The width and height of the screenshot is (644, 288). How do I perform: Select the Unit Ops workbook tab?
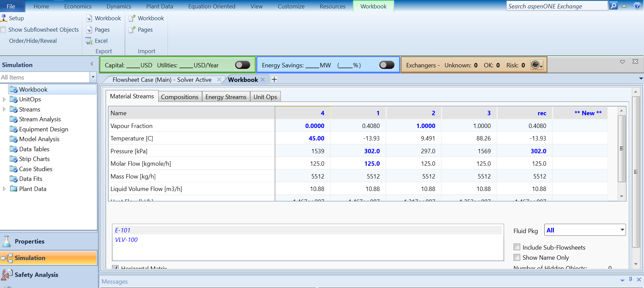265,97
